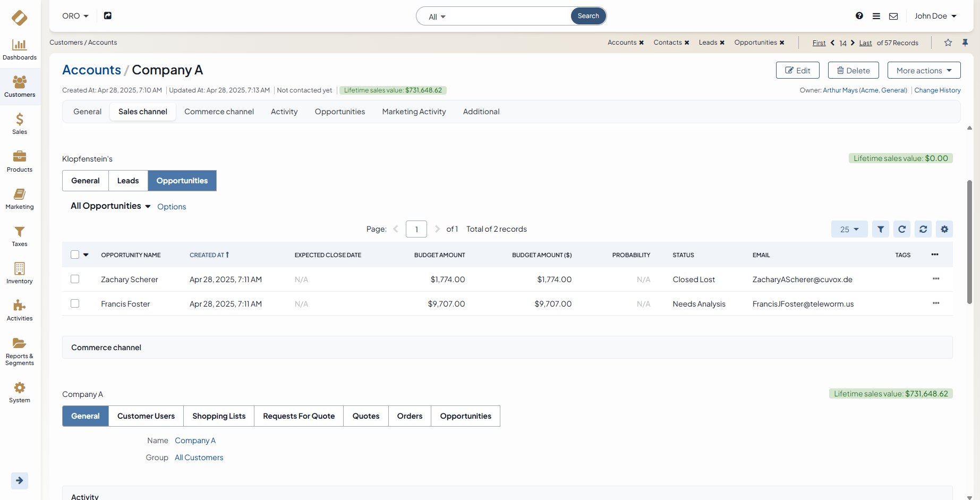Tick the Francis Foster row checkbox

point(75,303)
